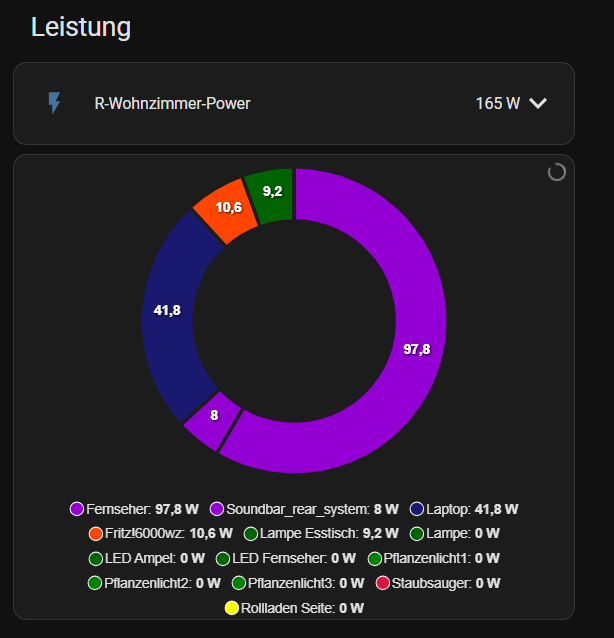614x638 pixels.
Task: Click the red Staubsauger legend dot
Action: coord(382,582)
